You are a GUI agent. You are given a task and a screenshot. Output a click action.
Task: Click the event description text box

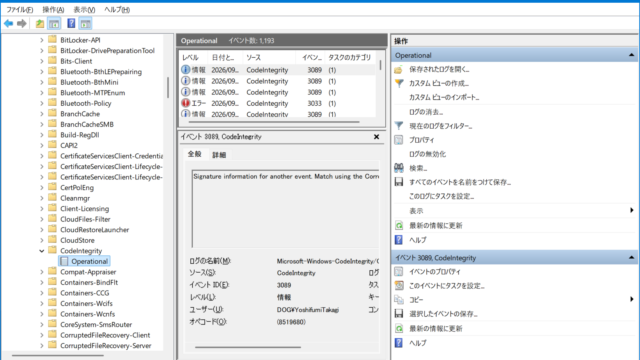285,209
